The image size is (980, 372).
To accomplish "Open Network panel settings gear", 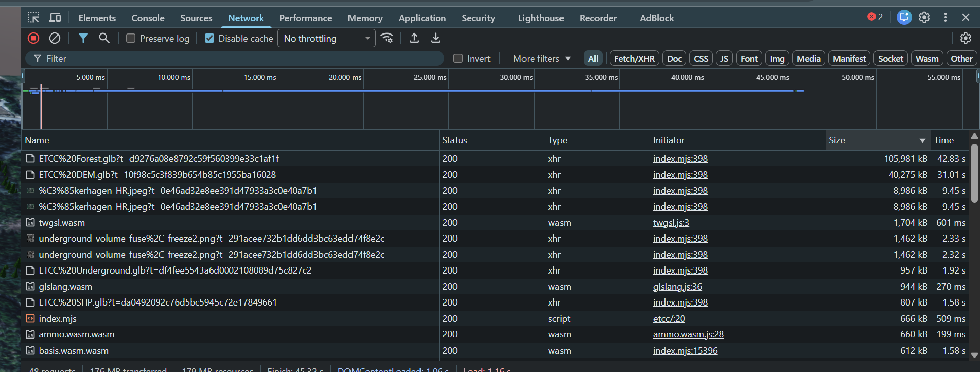I will [x=966, y=38].
